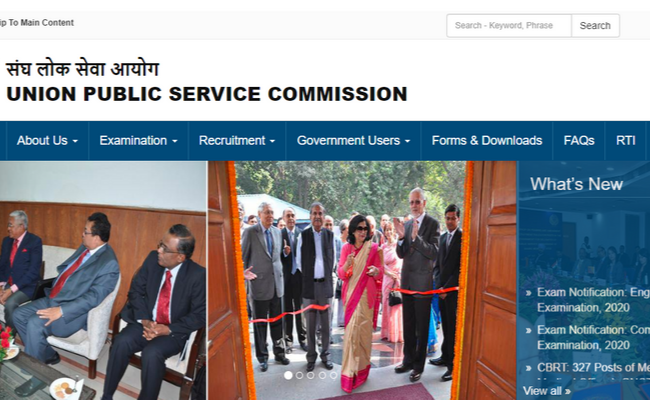The image size is (650, 400).
Task: Open the Examination dropdown menu
Action: 138,141
